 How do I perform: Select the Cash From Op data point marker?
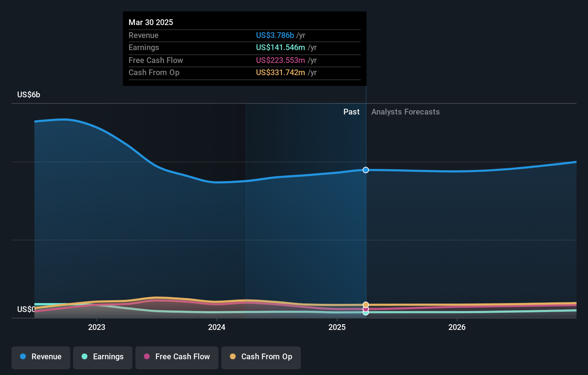coord(366,305)
